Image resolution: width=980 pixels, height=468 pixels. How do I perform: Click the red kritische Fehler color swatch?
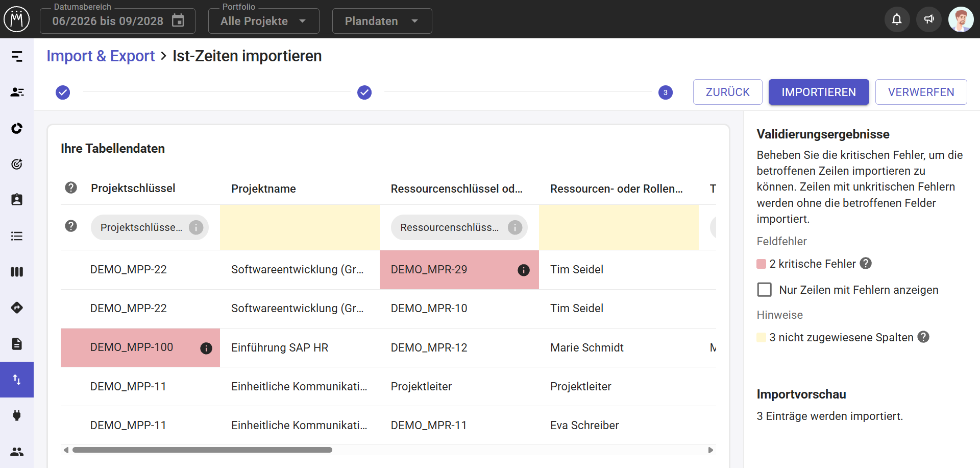[761, 264]
